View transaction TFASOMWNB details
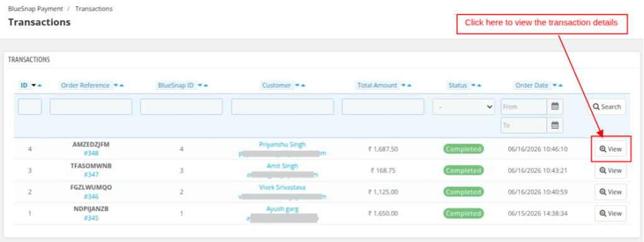The image size is (644, 242). click(x=611, y=170)
